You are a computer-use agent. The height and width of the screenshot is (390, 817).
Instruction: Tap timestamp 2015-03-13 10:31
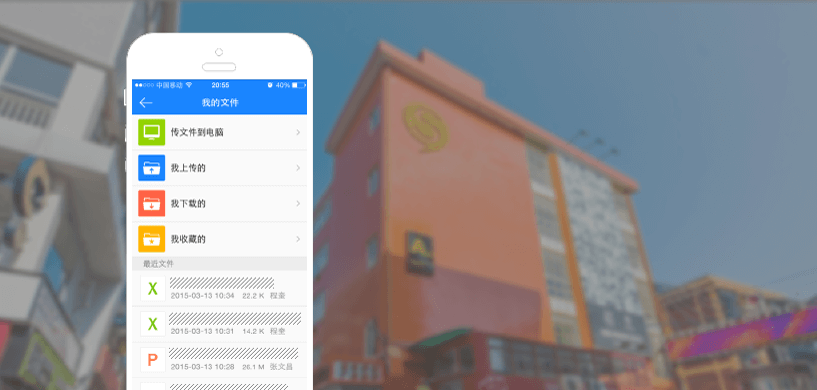(202, 331)
